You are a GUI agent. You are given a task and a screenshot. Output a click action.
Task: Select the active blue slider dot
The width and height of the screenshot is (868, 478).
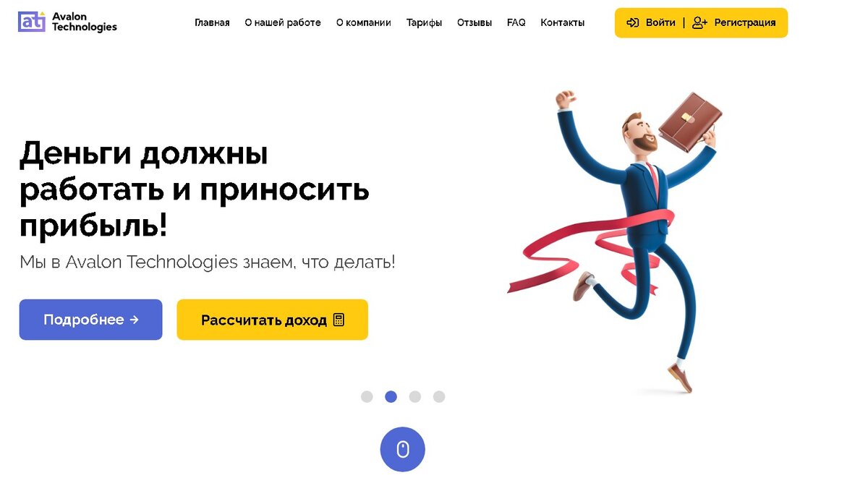point(391,396)
